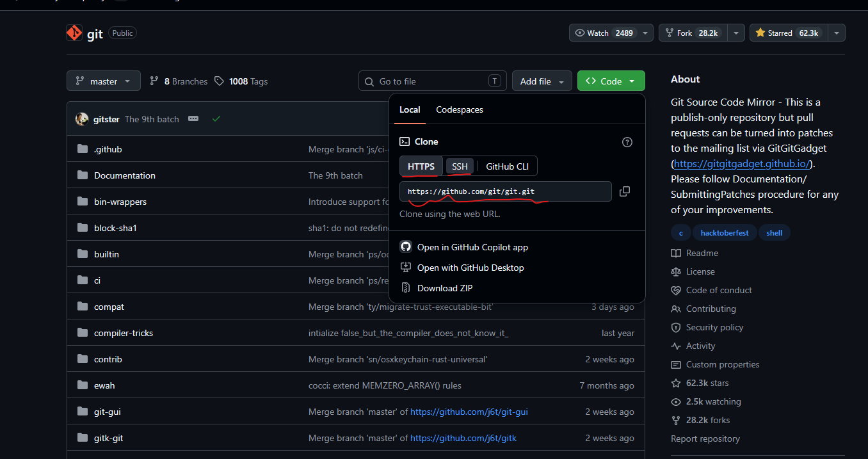The image size is (868, 459).
Task: Open the gitgitgadget.github.io link
Action: coord(743,163)
